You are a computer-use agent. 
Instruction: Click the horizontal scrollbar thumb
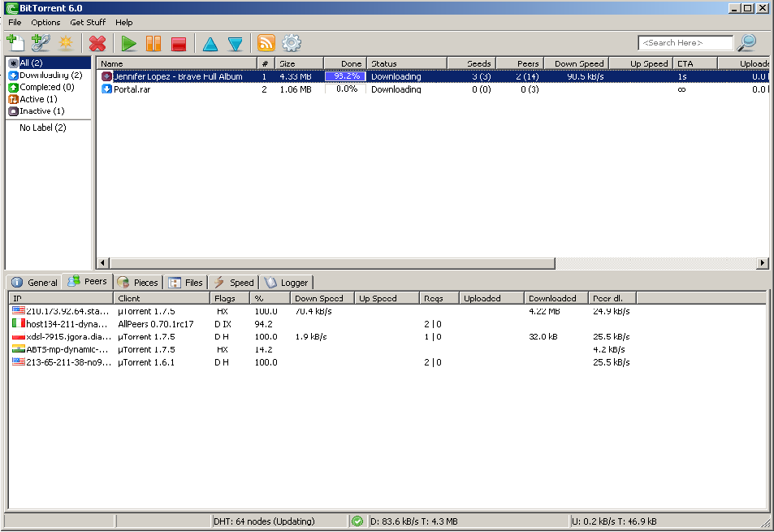click(332, 263)
